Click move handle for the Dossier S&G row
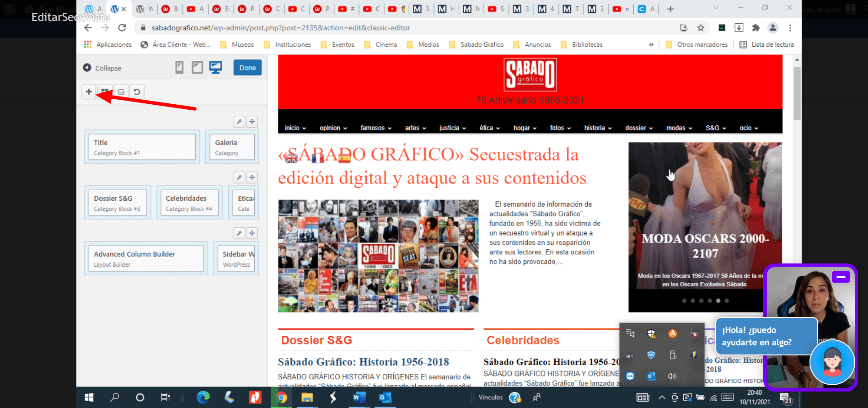Viewport: 868px width, 408px height. (252, 177)
